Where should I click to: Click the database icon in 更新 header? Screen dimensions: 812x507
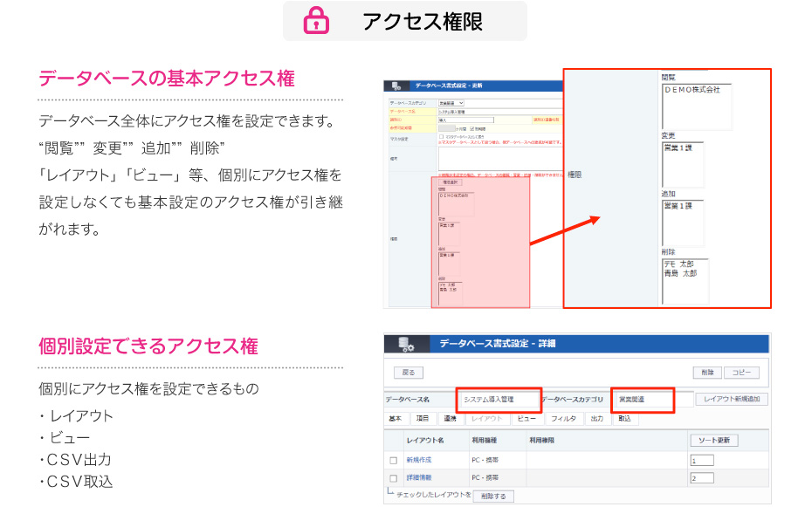396,86
